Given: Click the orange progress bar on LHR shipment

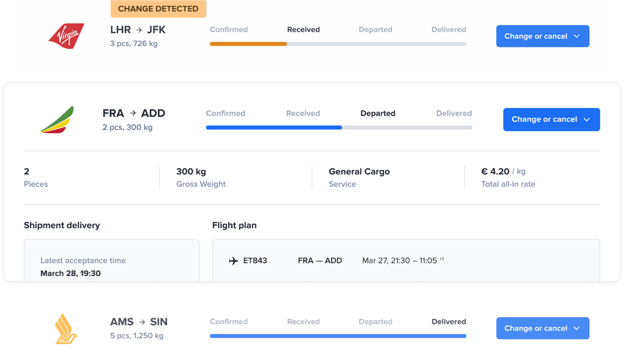Looking at the screenshot, I should click(248, 43).
